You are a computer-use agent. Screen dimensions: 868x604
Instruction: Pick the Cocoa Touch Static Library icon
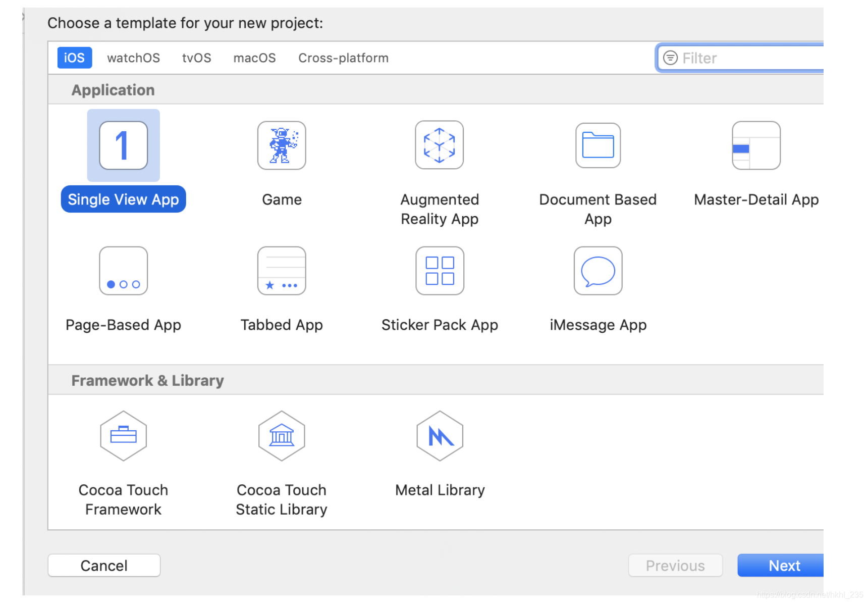(x=282, y=436)
